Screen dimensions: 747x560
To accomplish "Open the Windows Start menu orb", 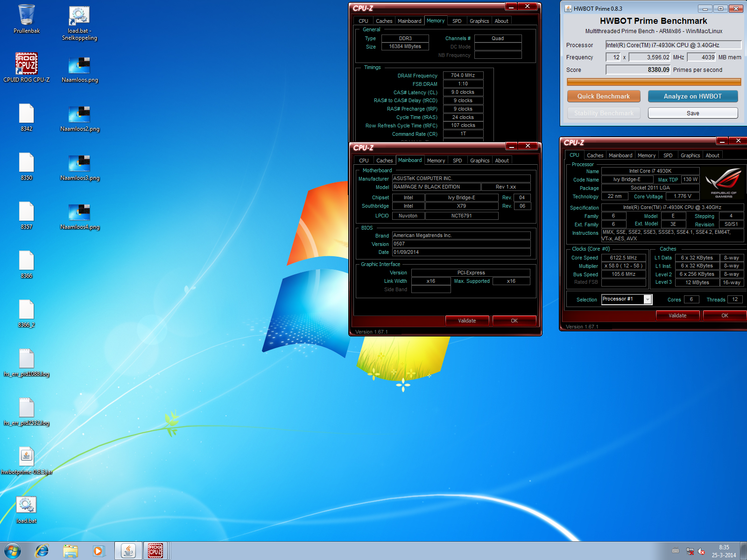I will point(13,551).
